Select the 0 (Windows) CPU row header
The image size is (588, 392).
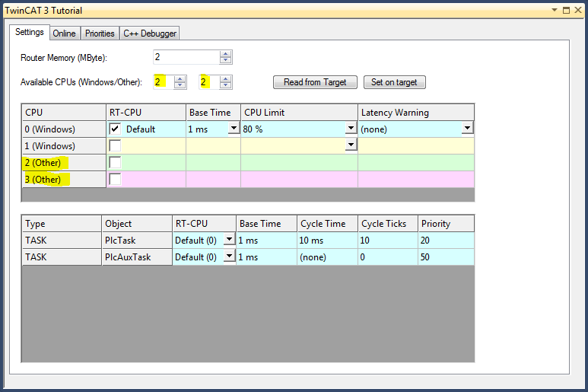tap(64, 129)
